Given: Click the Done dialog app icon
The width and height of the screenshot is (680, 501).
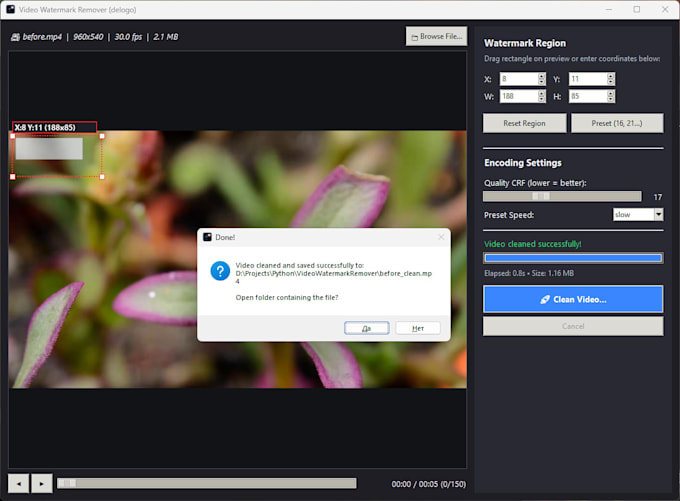Looking at the screenshot, I should pos(207,237).
